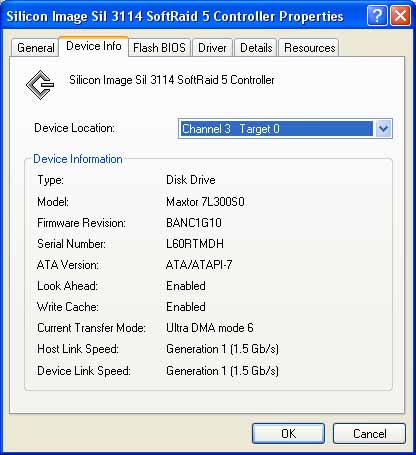
Task: Click the Ultra DMA mode 6 value
Action: click(210, 328)
